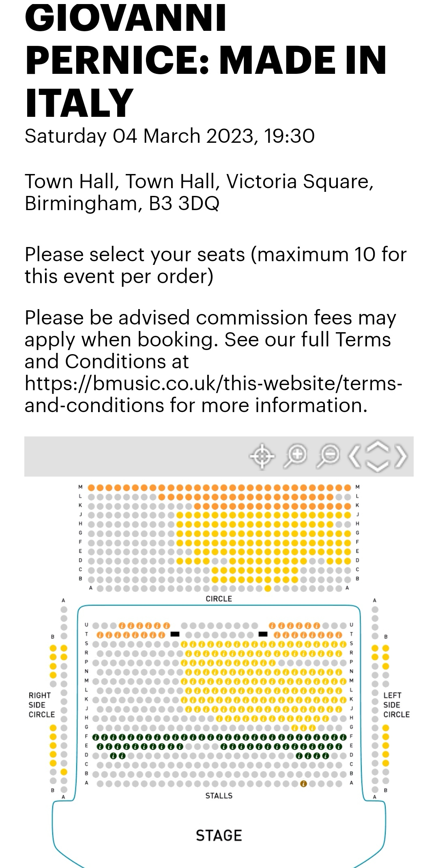Screen dimensions: 438x868
Task: Pick the first green seat in Stalls row D
Action: tap(114, 756)
